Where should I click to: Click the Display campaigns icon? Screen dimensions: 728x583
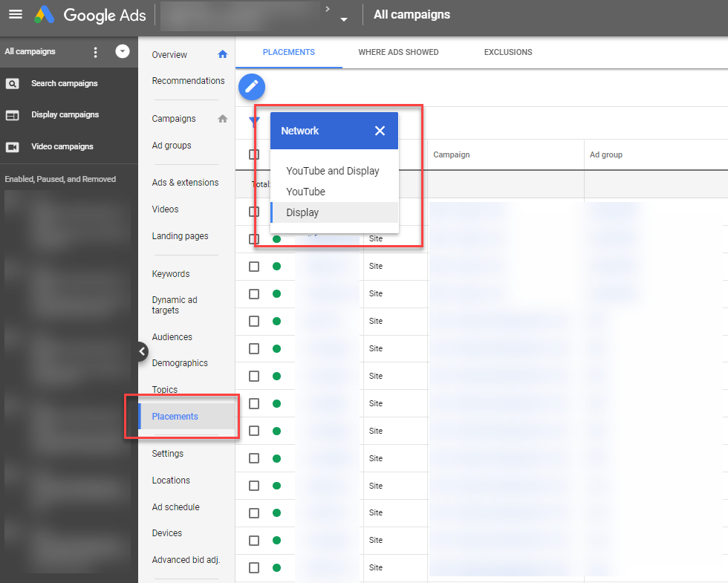(x=12, y=115)
